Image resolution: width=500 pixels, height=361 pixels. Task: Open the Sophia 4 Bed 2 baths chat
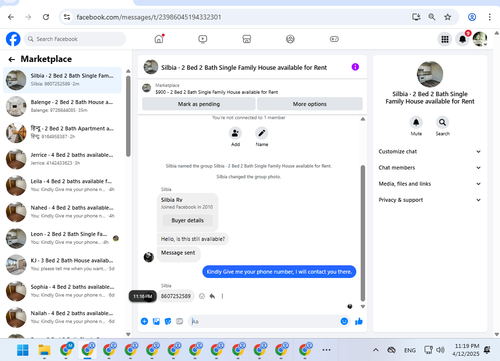pos(62,291)
